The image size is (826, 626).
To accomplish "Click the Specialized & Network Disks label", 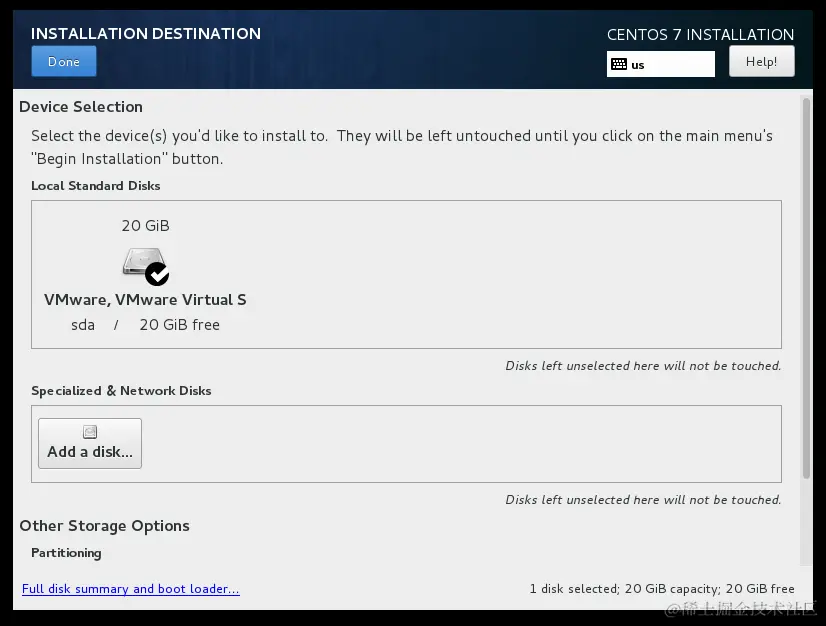I will [x=121, y=391].
